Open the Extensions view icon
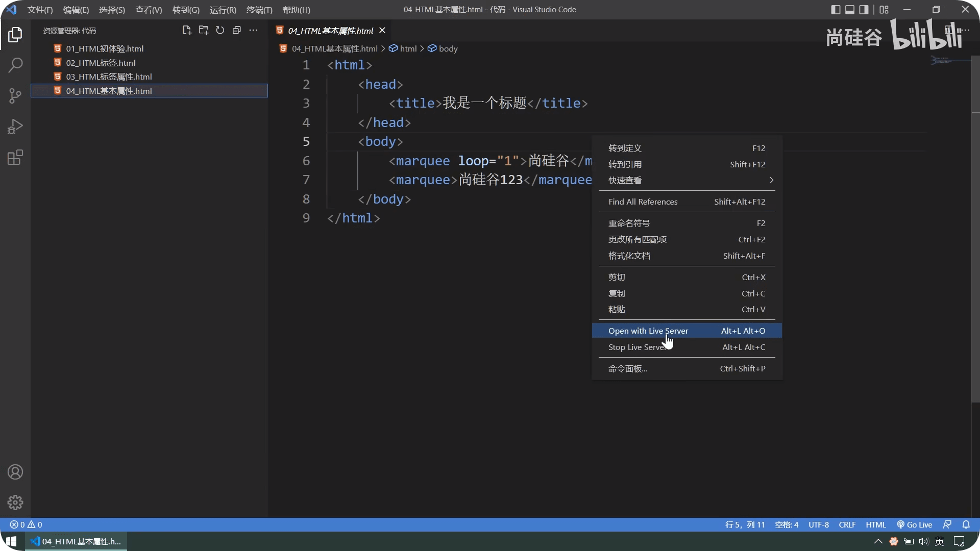 [15, 157]
